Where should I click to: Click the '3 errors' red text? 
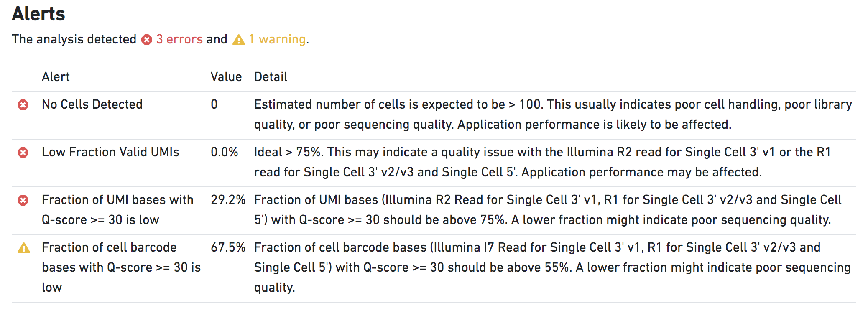click(179, 39)
